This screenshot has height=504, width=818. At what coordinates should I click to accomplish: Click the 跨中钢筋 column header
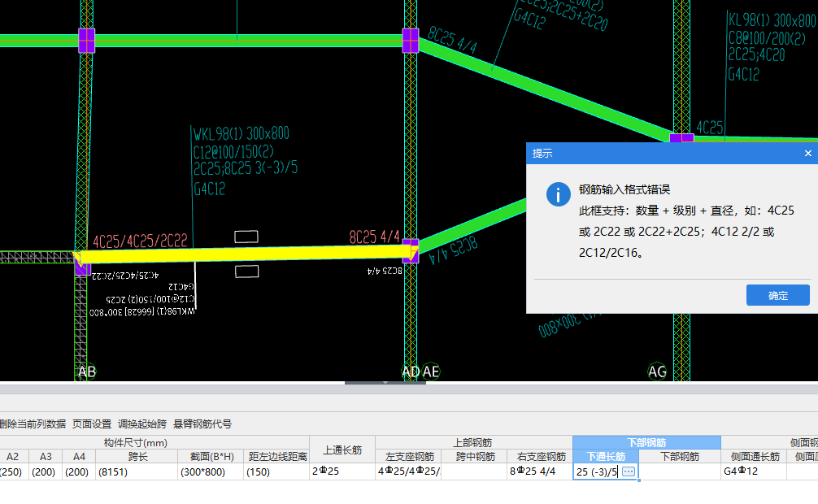click(475, 457)
